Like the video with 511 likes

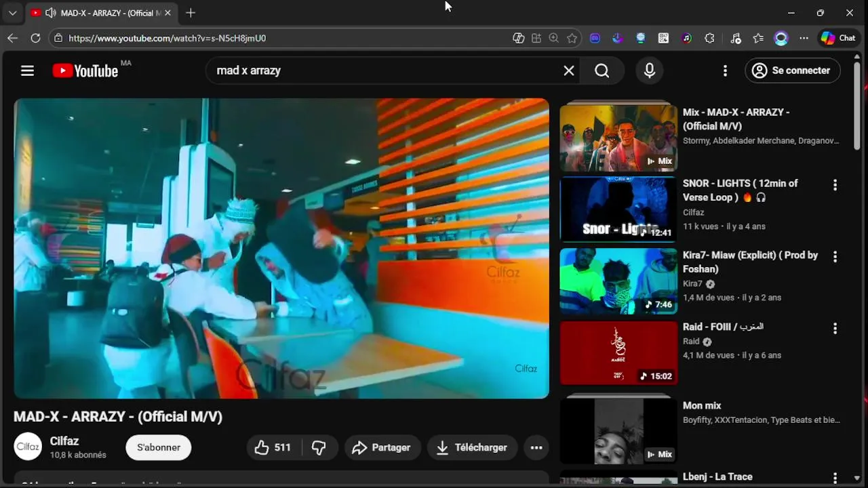point(273,447)
